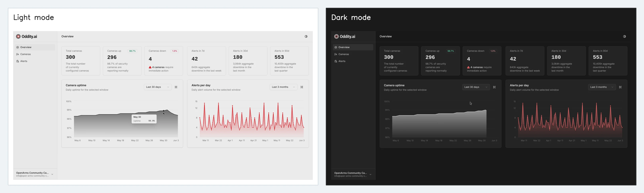Expand Alerts per day chart fullscreen, dark mode
644x193 pixels.
coord(620,87)
